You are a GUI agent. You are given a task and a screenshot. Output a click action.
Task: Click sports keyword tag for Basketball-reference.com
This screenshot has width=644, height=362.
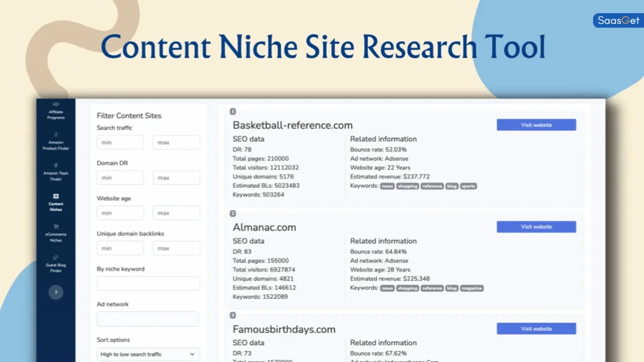point(468,186)
